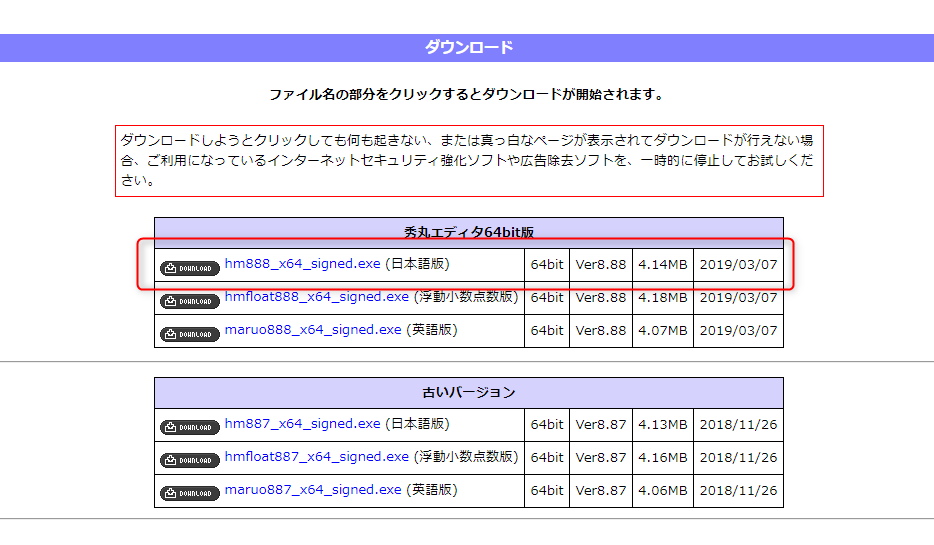The height and width of the screenshot is (545, 934).
Task: Click the (浮動小数点数版) label in hmfloat887 row
Action: pyautogui.click(x=466, y=457)
